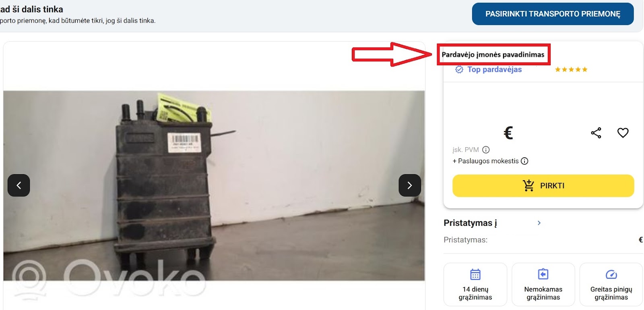
Task: Expand the Pristatymas į destination chevron
Action: [539, 223]
